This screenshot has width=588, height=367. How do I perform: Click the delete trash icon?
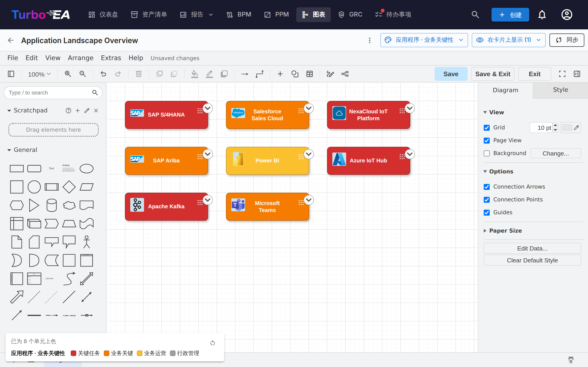point(139,74)
